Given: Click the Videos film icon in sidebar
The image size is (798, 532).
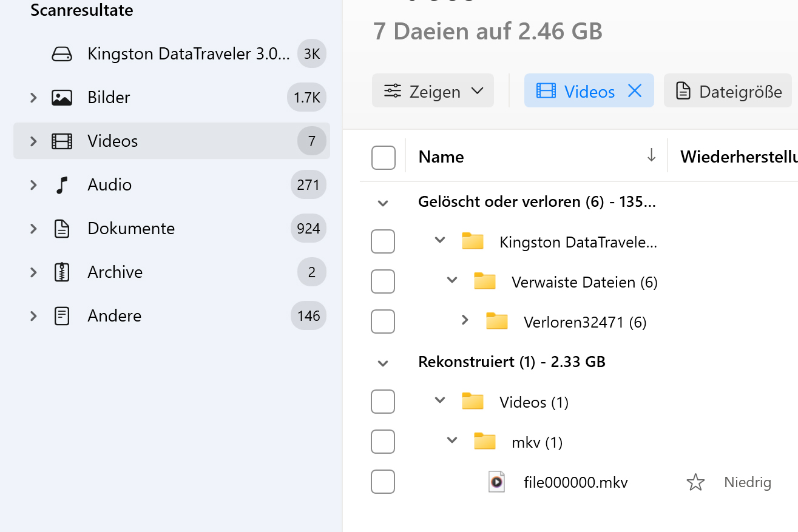Looking at the screenshot, I should [62, 141].
